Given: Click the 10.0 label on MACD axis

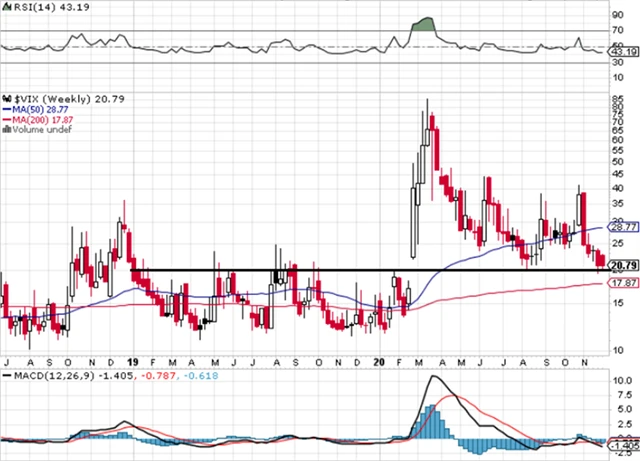Looking at the screenshot, I should tap(620, 382).
